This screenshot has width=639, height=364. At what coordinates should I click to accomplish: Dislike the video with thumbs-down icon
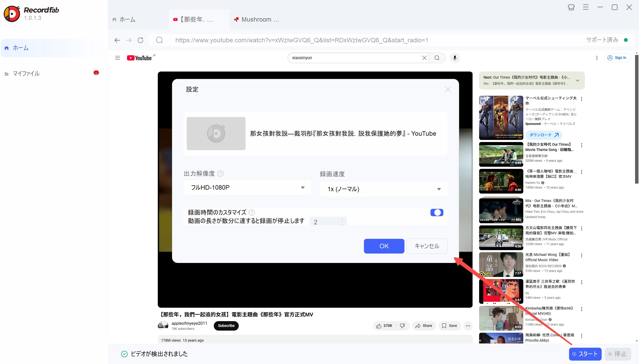coord(402,326)
